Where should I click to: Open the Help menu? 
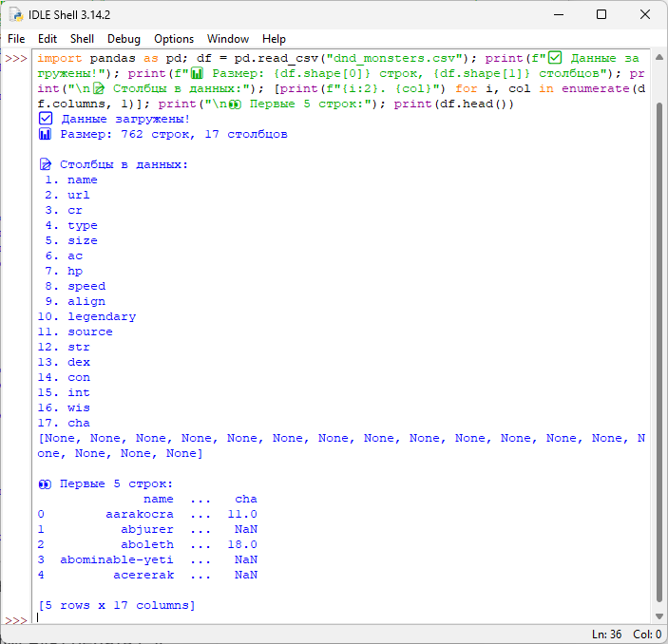tap(274, 39)
